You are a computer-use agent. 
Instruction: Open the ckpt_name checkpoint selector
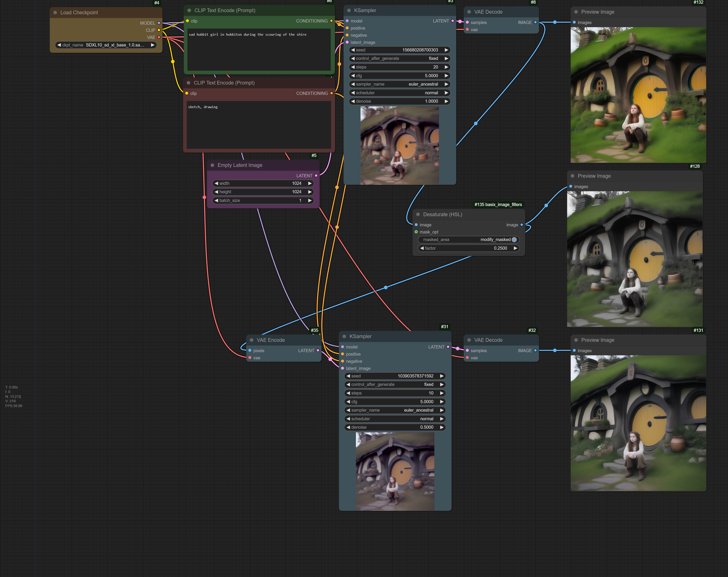point(106,45)
